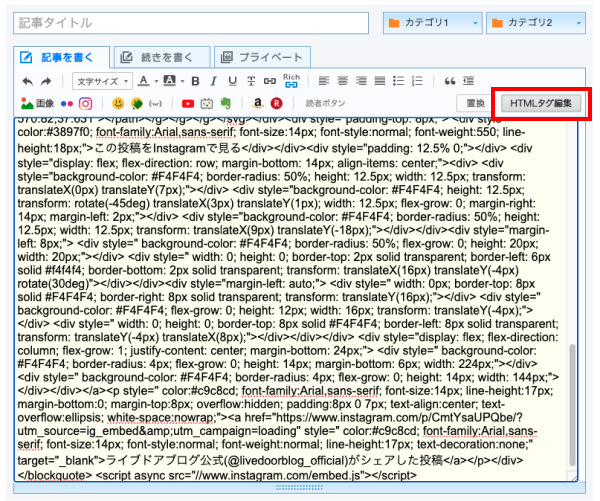Click the yellow smiley emoji icon
This screenshot has width=600, height=501.
pos(118,103)
